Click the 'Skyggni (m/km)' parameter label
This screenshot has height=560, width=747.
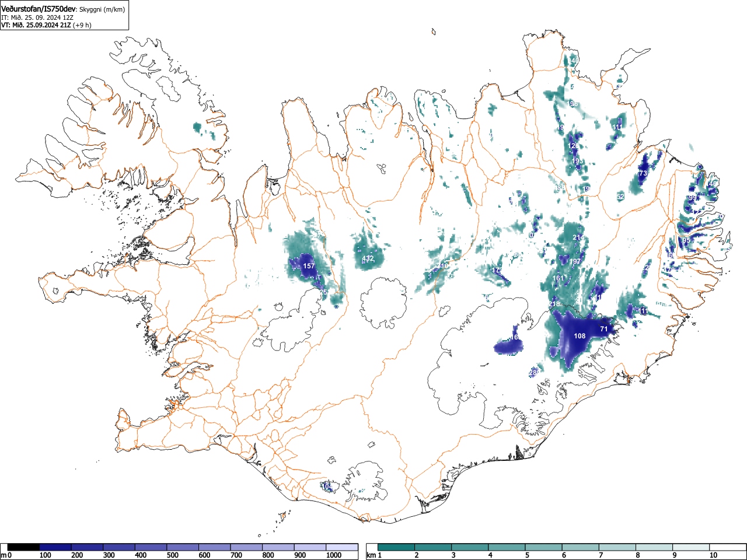click(102, 9)
